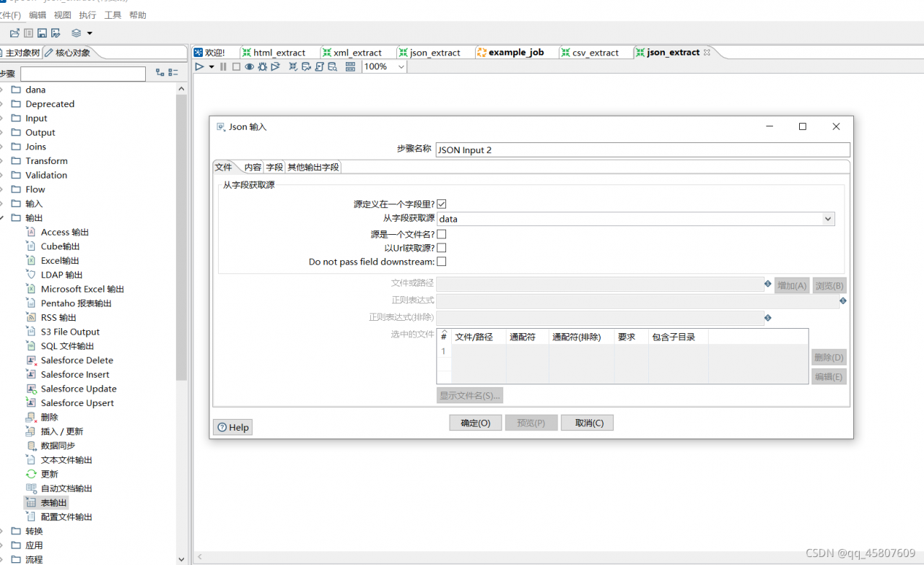Open the 编辑 menu

(x=38, y=15)
